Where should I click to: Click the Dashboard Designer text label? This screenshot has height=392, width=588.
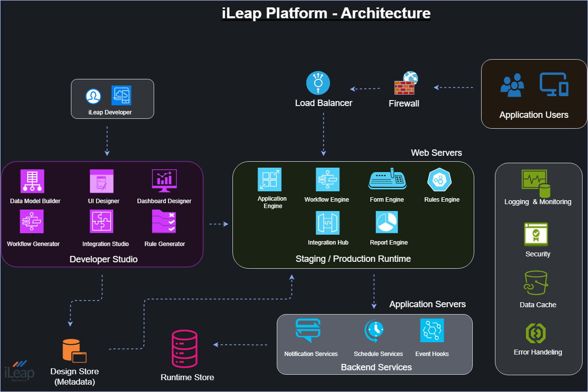pyautogui.click(x=164, y=201)
